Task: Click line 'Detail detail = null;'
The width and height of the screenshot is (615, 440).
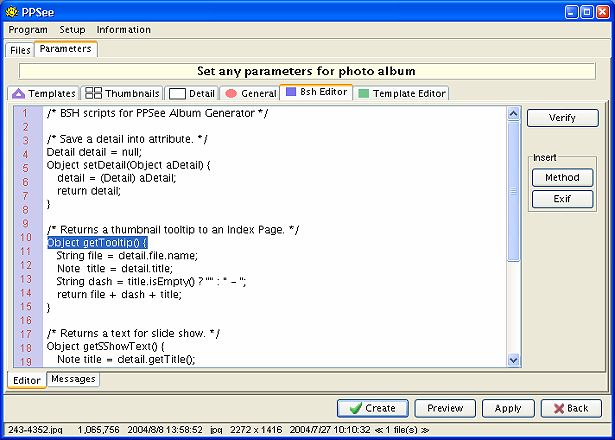Action: (94, 152)
